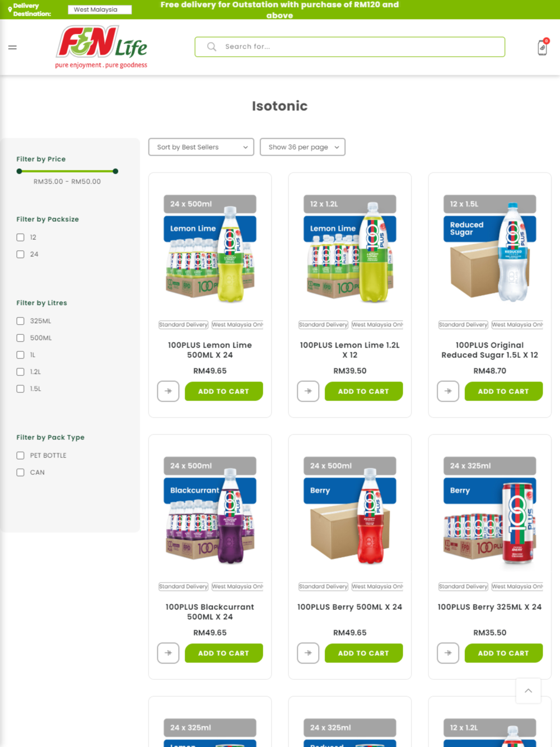
Task: Click the plus icon for Blackcurrant 500ML
Action: pos(168,653)
